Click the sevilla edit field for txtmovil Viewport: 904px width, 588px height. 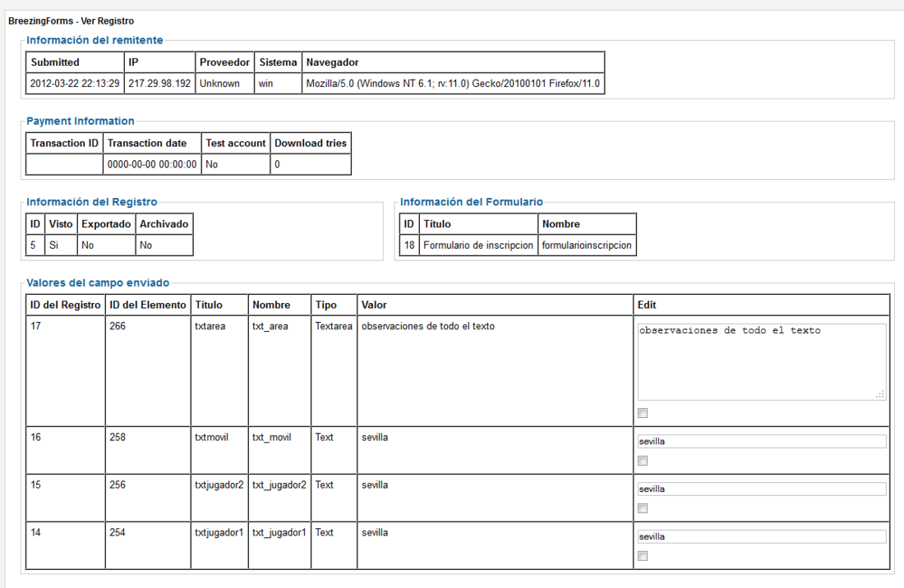[762, 441]
